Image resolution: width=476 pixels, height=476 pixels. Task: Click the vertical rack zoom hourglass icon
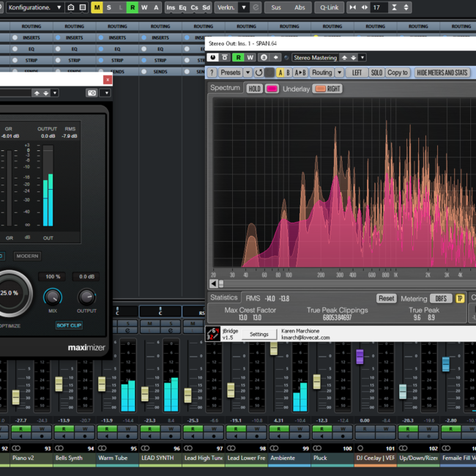click(x=394, y=7)
